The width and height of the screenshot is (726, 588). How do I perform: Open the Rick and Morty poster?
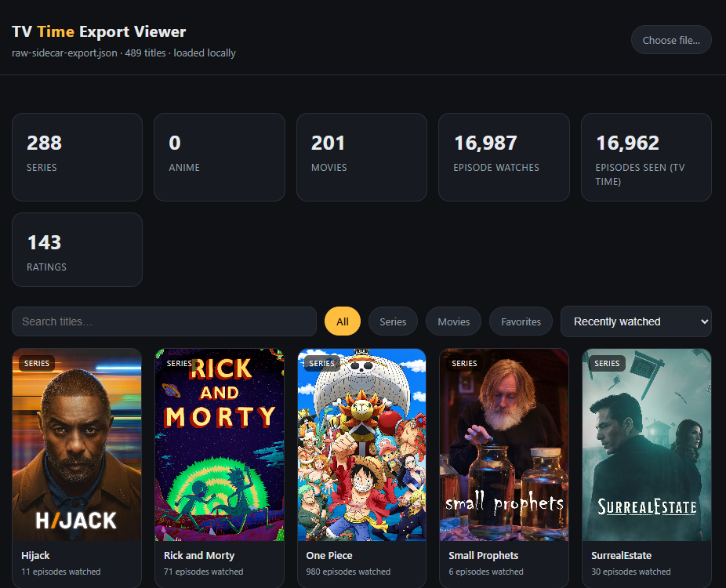[x=220, y=445]
